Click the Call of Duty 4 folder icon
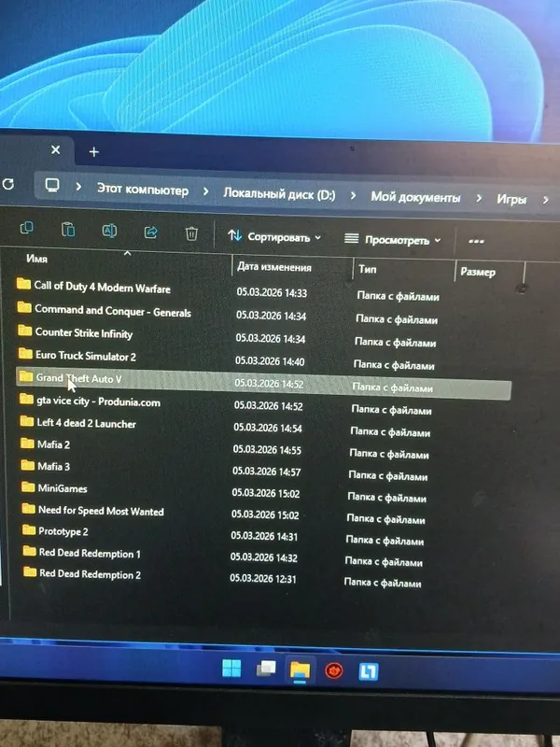The width and height of the screenshot is (560, 747). click(x=24, y=284)
